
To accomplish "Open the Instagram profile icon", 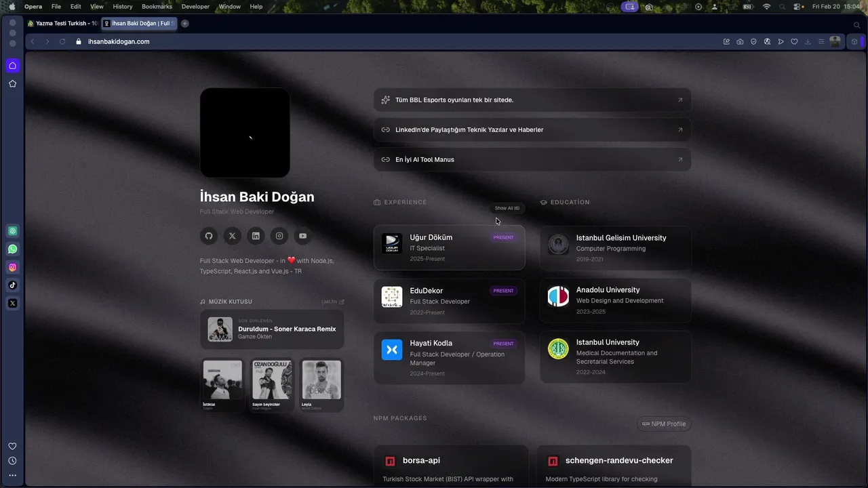I will point(279,236).
